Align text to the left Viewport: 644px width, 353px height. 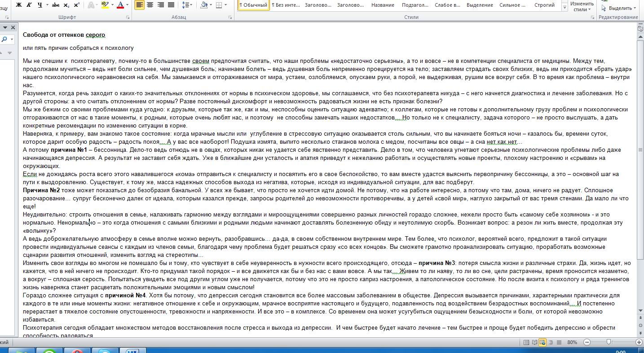tap(139, 5)
